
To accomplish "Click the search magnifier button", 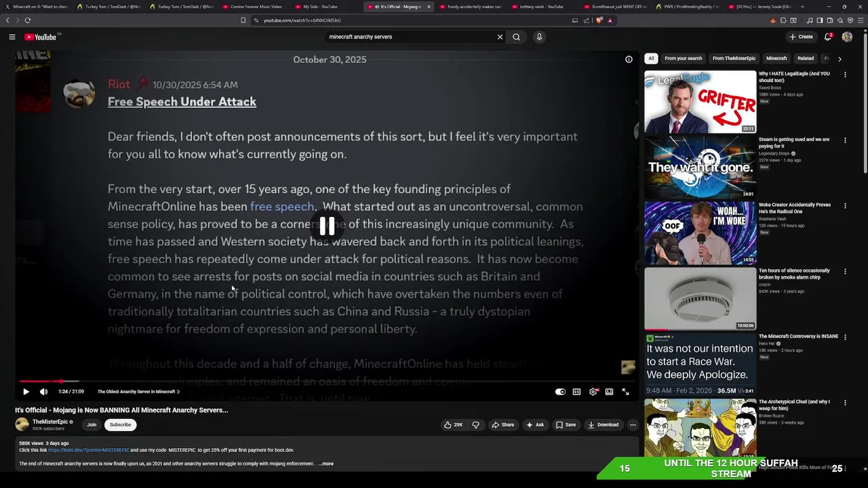I will [516, 37].
